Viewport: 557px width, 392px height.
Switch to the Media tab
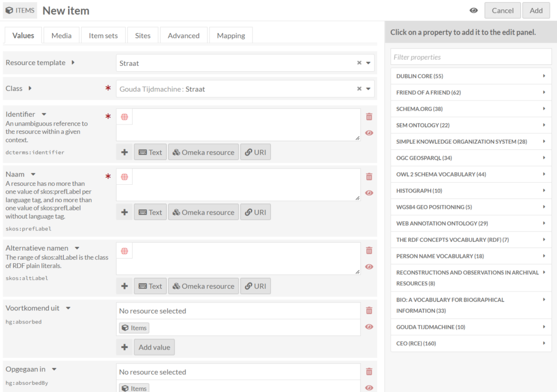[x=61, y=35]
